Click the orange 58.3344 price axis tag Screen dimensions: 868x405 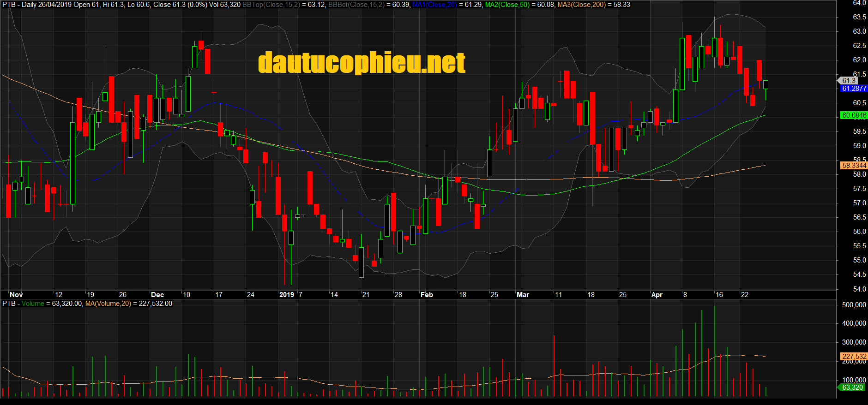point(854,165)
